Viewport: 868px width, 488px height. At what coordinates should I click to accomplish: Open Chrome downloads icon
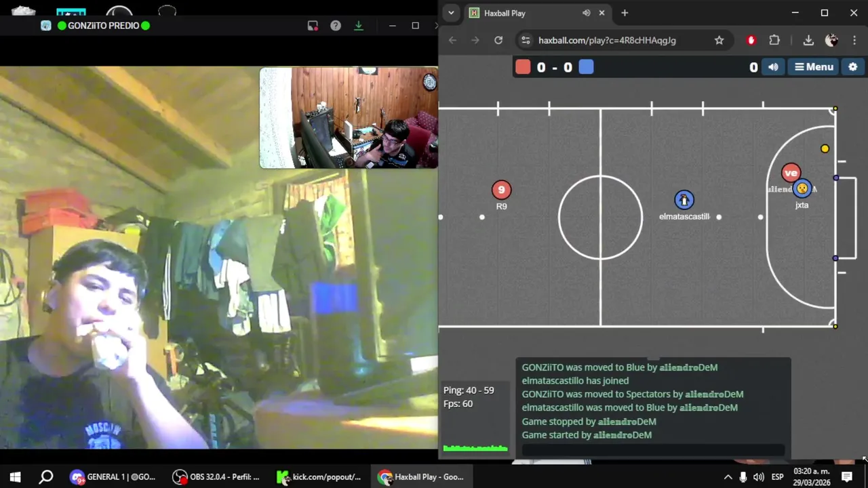[808, 40]
